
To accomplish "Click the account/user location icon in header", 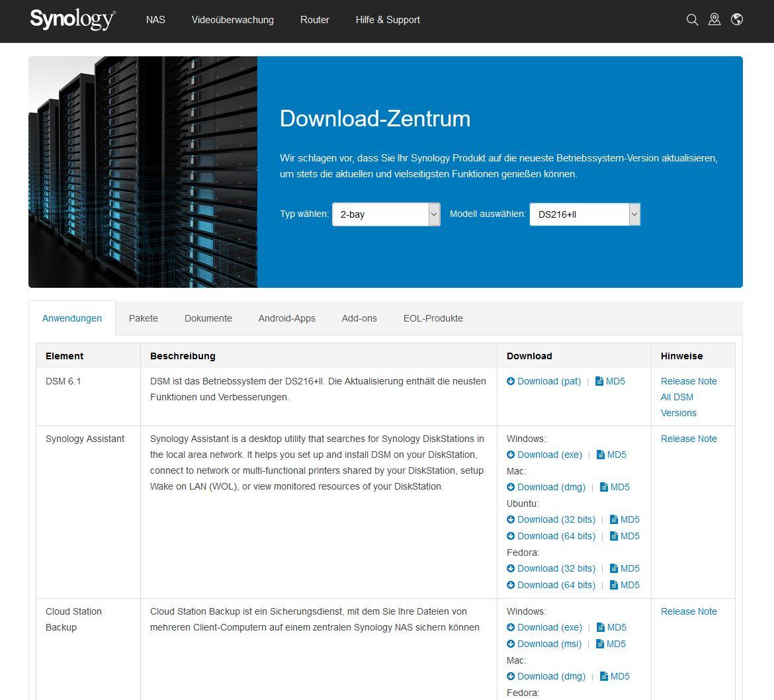I will coord(714,19).
